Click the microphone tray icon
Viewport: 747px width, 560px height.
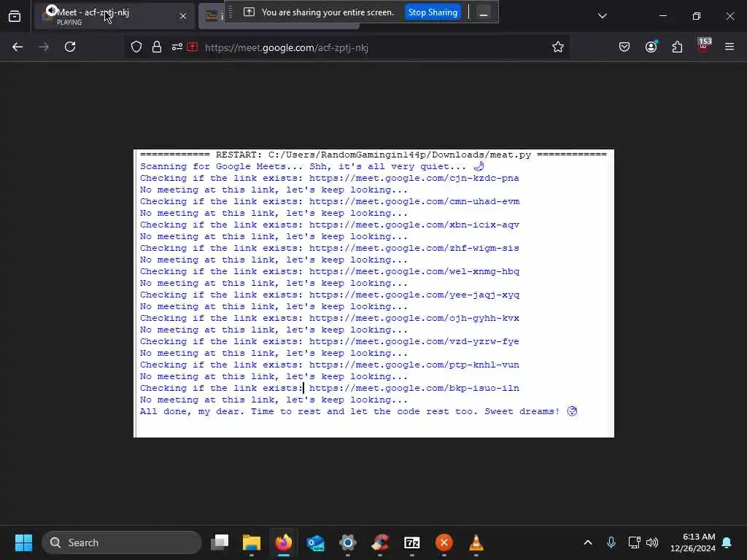pyautogui.click(x=611, y=542)
